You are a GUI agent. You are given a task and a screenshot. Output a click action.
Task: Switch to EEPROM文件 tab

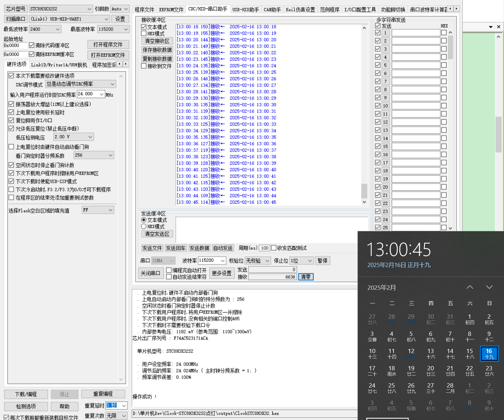(171, 9)
